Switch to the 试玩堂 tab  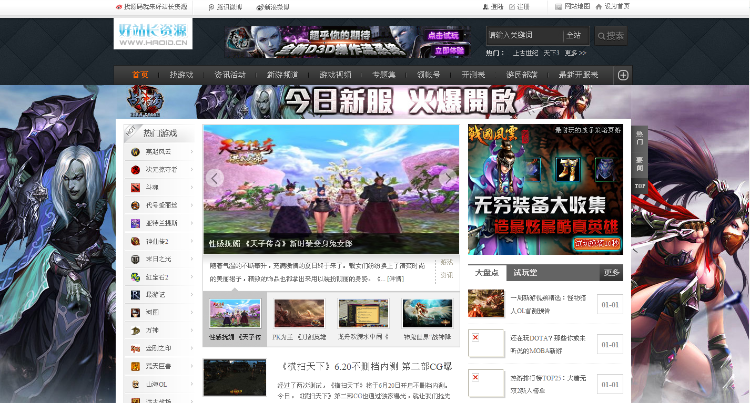tap(525, 272)
